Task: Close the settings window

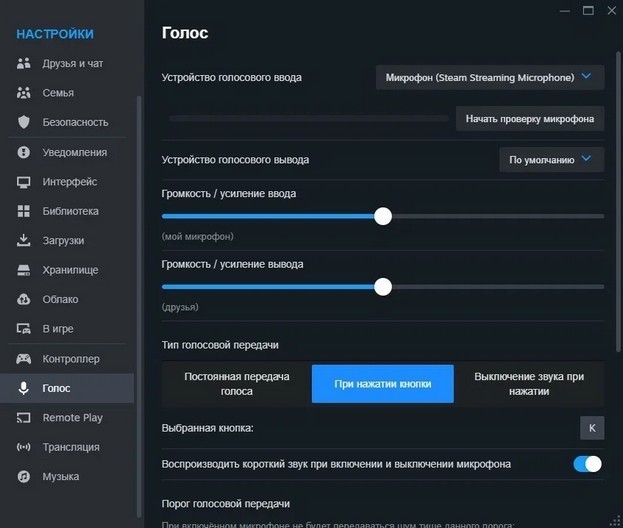Action: (x=612, y=10)
